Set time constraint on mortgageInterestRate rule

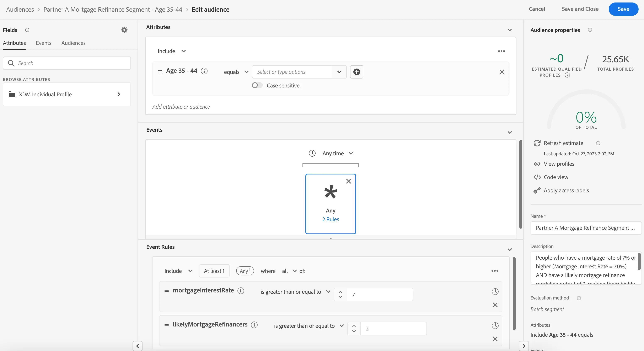click(495, 292)
